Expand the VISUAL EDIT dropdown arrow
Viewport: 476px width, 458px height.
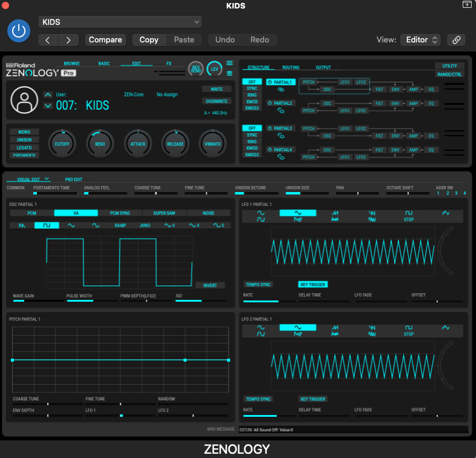47,179
